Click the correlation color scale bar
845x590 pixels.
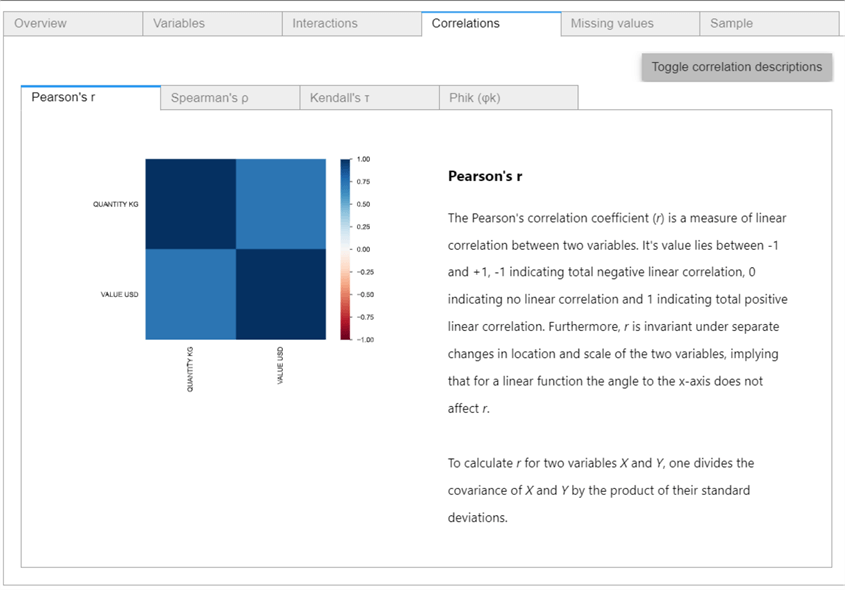345,249
